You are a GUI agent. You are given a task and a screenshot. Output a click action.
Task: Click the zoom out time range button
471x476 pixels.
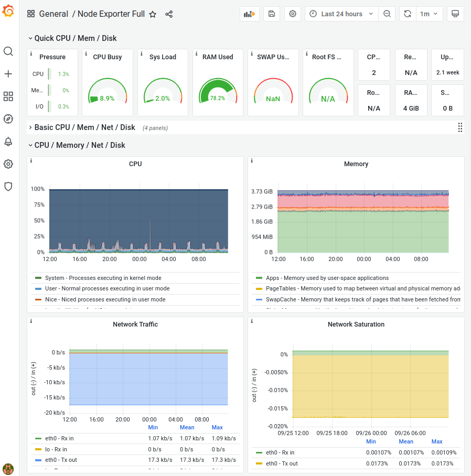click(387, 14)
